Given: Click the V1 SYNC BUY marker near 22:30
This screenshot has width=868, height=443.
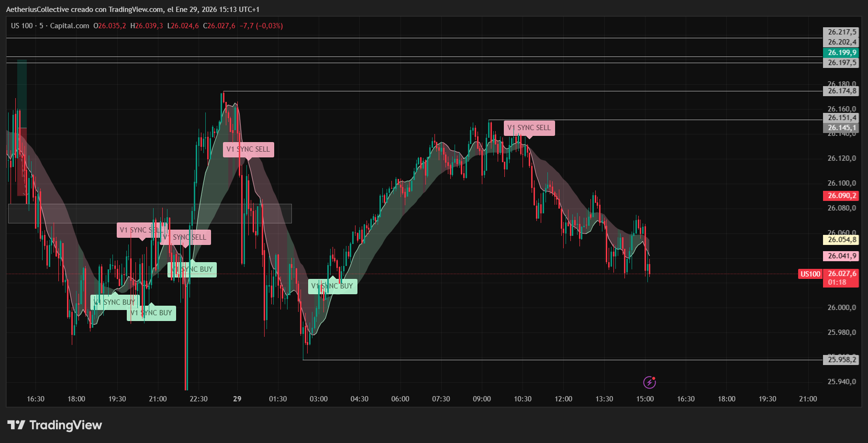Looking at the screenshot, I should click(192, 269).
